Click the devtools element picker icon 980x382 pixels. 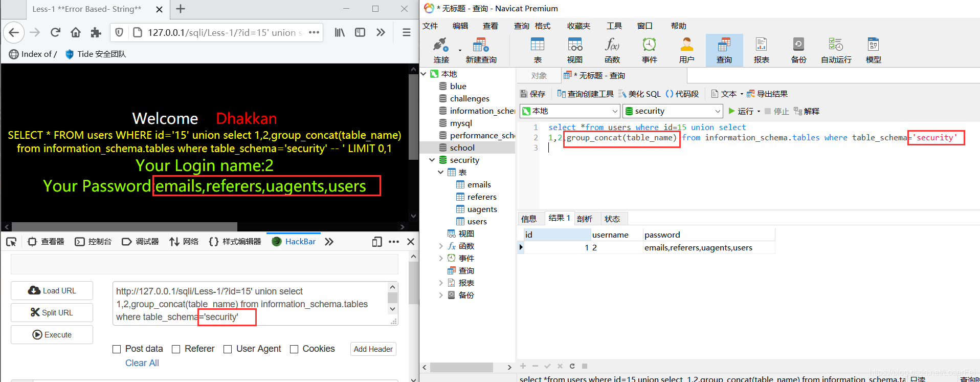pos(11,242)
